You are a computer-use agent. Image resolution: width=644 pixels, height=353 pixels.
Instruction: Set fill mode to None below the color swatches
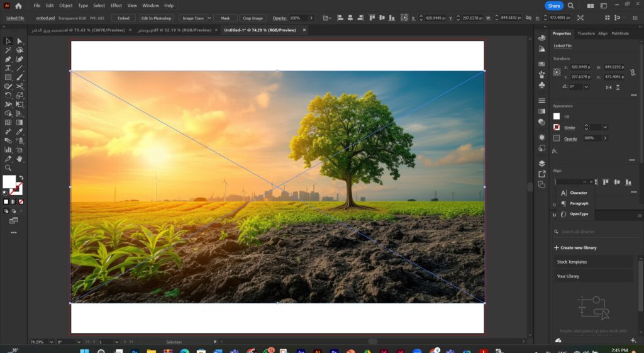coord(21,202)
